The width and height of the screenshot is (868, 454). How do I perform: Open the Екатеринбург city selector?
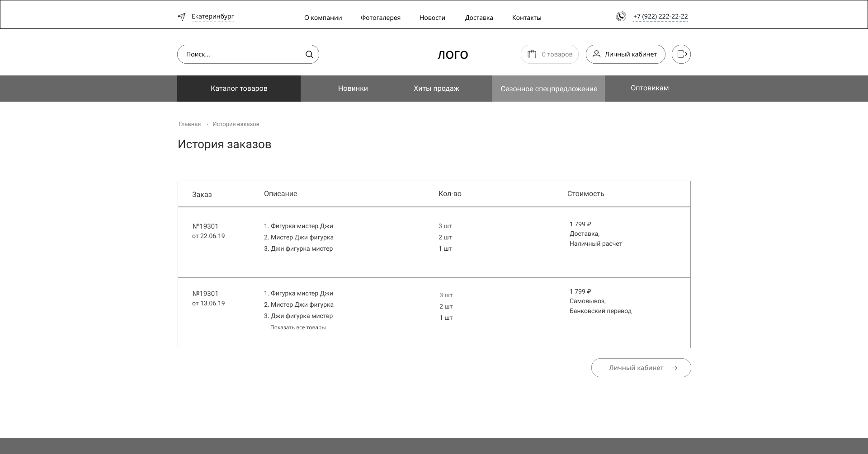(x=212, y=17)
